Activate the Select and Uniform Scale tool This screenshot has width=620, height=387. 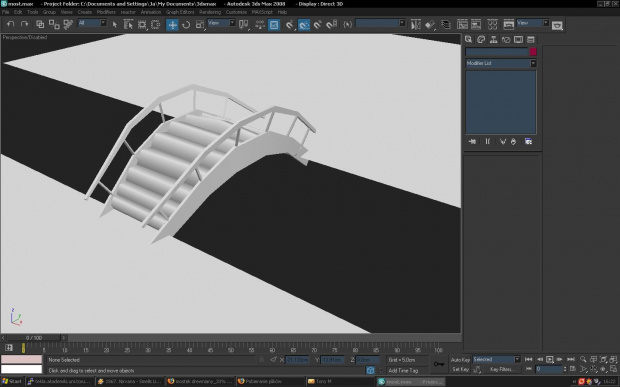(x=200, y=25)
